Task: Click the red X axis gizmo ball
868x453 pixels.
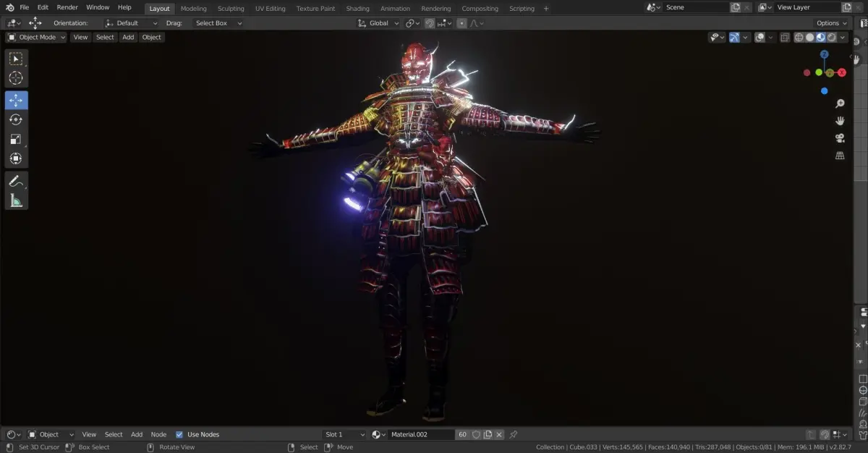Action: pos(842,72)
